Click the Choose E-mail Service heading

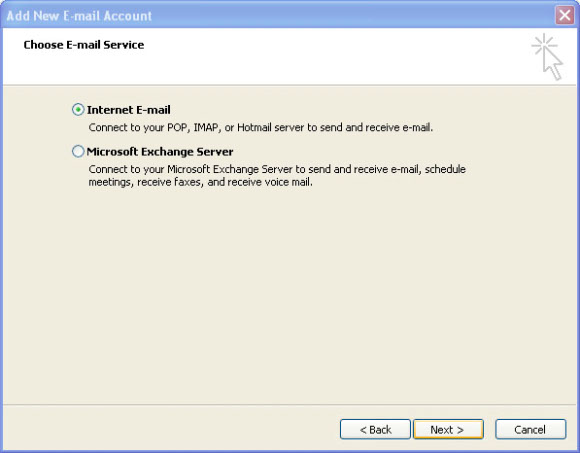point(84,45)
